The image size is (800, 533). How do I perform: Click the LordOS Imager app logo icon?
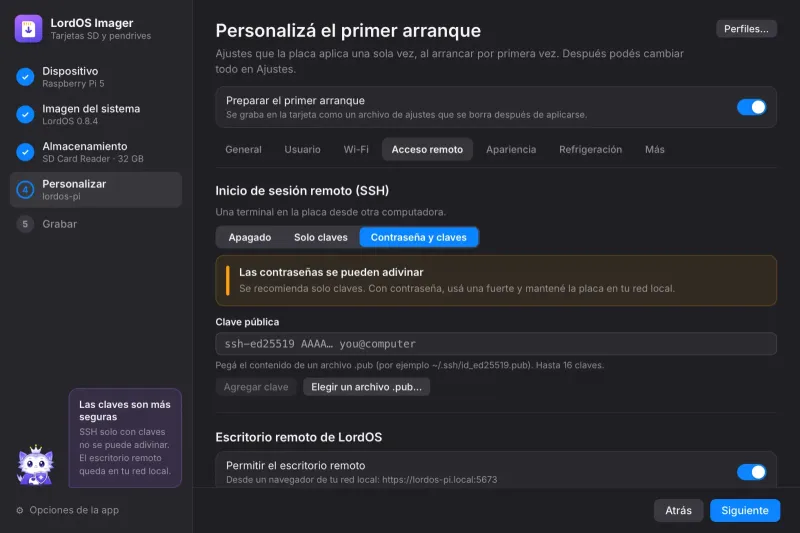coord(29,29)
